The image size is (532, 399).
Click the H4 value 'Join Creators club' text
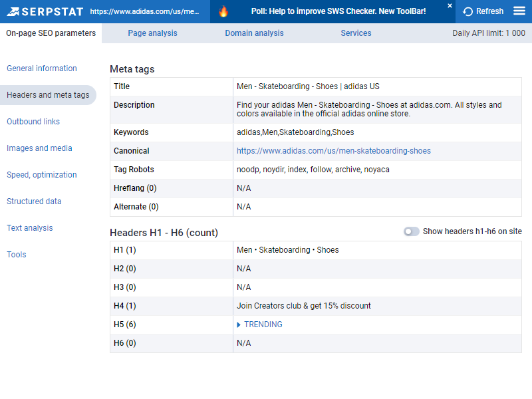(304, 306)
